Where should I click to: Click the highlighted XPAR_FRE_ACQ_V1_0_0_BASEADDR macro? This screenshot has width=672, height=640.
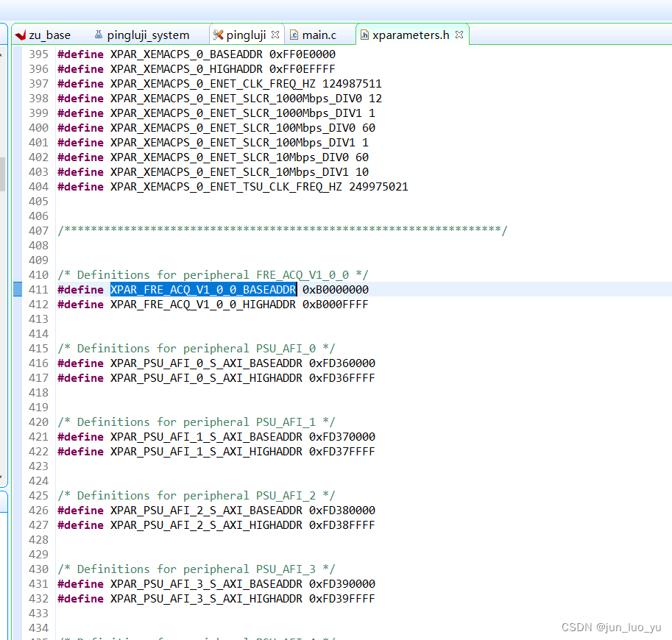[203, 290]
